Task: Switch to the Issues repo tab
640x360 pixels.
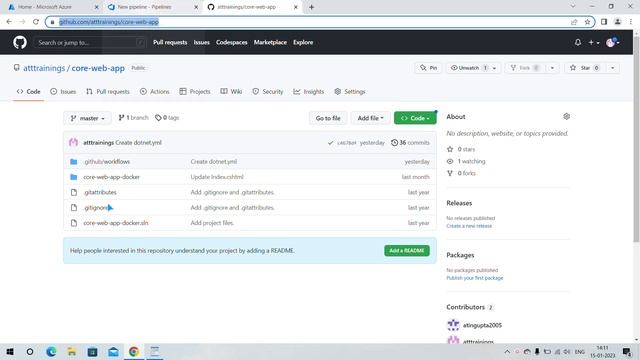Action: click(63, 91)
